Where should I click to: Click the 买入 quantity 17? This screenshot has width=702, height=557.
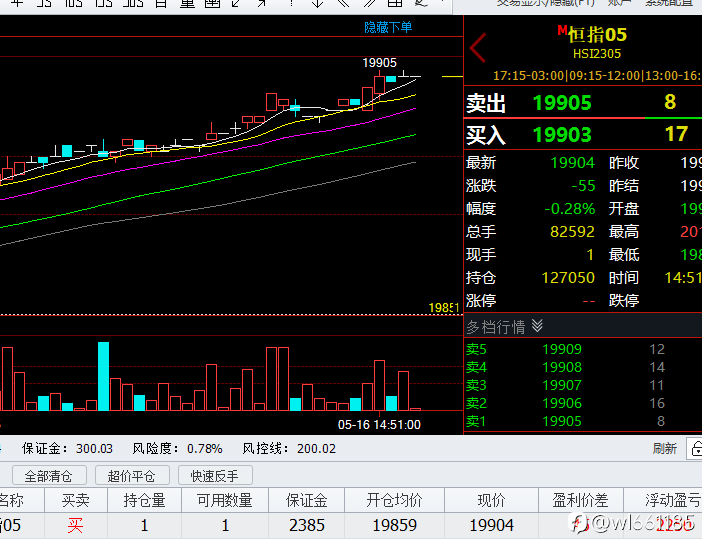coord(676,134)
